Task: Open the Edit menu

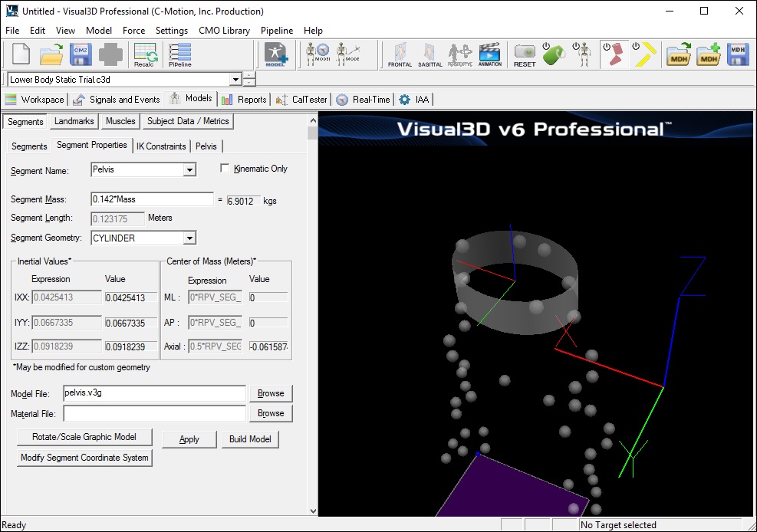Action: 37,31
